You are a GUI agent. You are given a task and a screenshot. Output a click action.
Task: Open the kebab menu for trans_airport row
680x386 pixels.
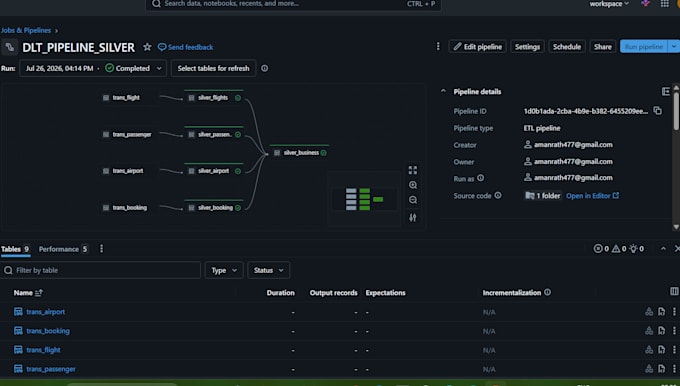pos(674,312)
